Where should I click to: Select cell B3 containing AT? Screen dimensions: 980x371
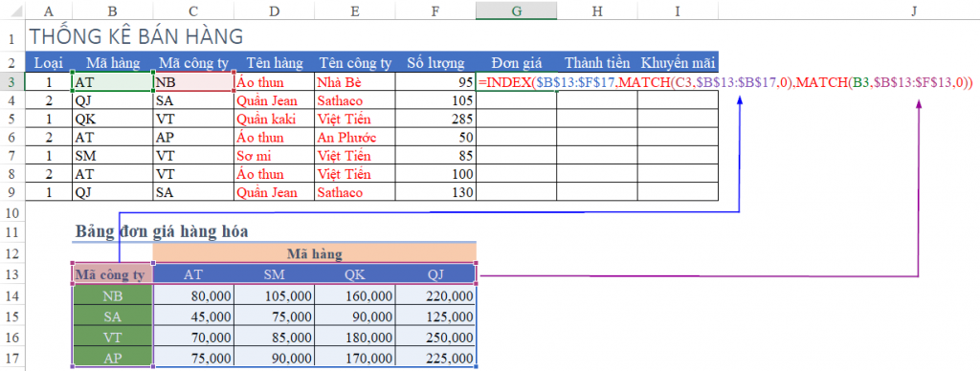click(x=113, y=82)
